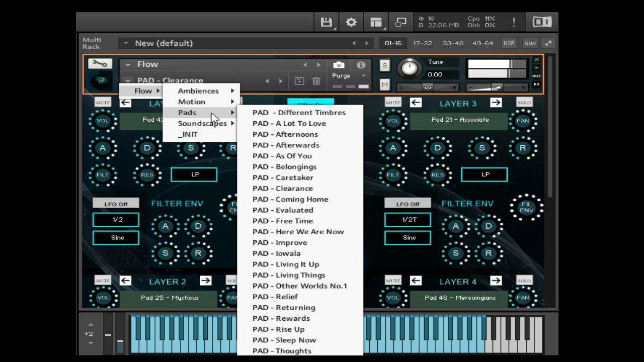Solo the Flow instrument with the S toggle
The height and width of the screenshot is (362, 644).
click(384, 65)
